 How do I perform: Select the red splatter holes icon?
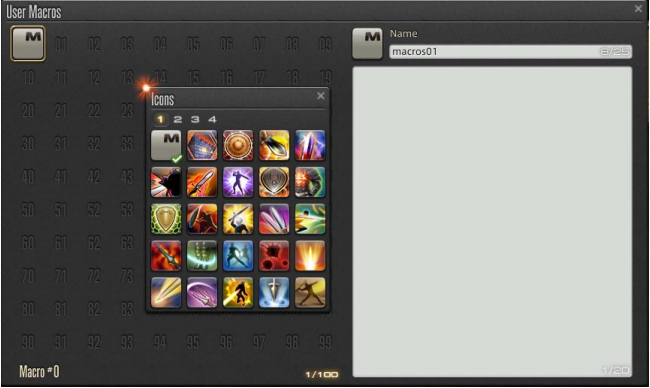coord(274,256)
